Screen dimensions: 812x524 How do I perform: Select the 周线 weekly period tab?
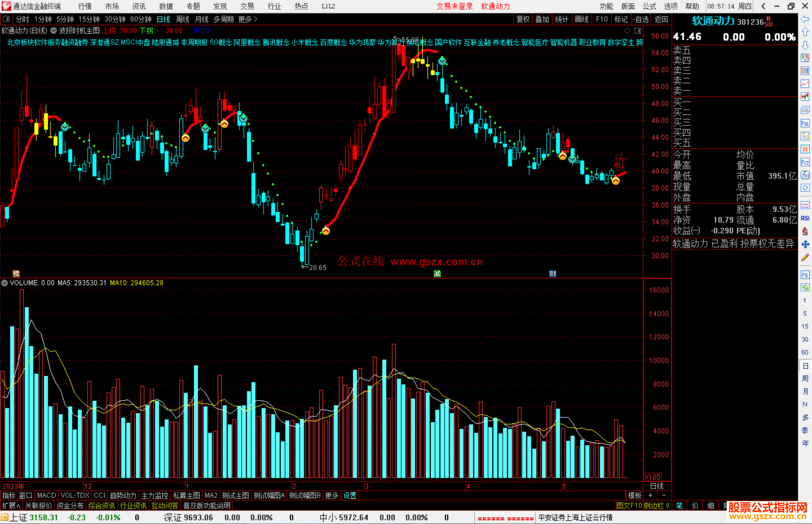pyautogui.click(x=183, y=19)
